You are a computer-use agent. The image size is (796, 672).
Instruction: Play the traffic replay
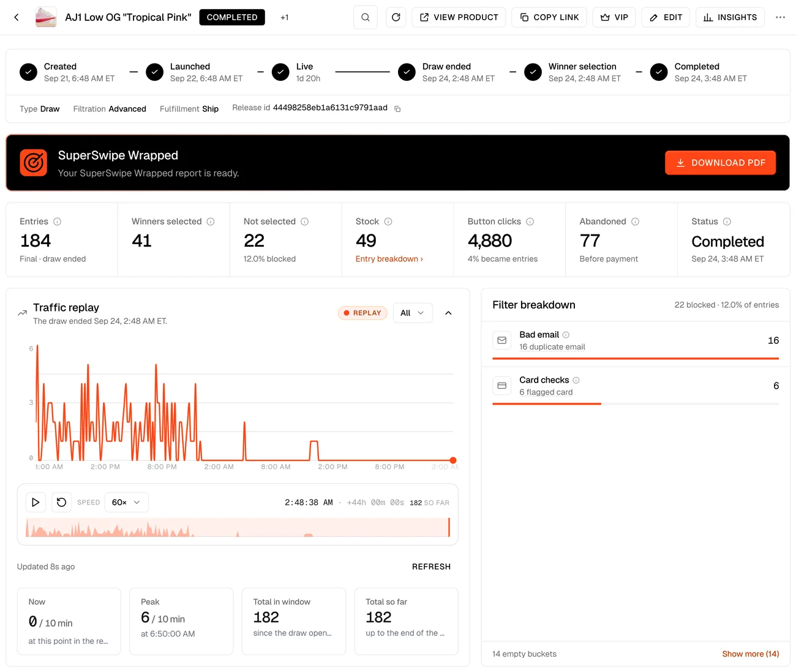pos(36,502)
